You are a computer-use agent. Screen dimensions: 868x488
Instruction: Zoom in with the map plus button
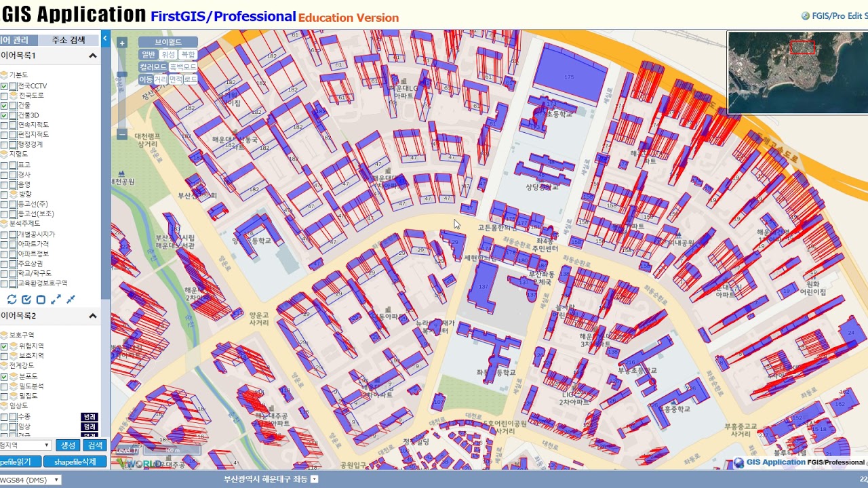tap(122, 43)
